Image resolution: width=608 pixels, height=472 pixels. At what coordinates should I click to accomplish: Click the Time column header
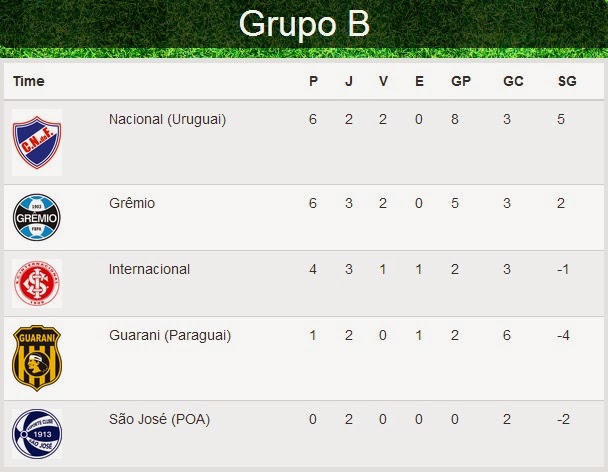click(x=29, y=81)
